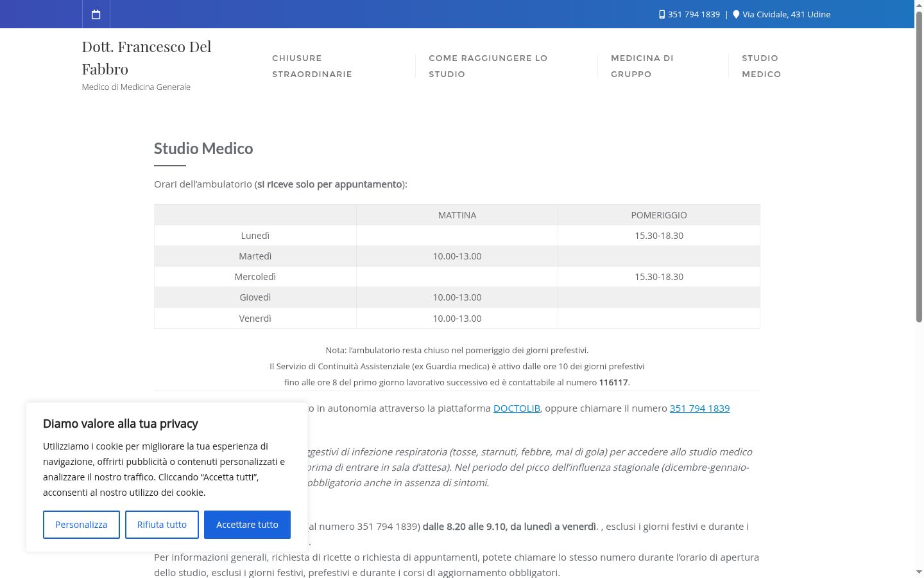
Task: Click the Lunedì 15.30-18.30 afternoon cell
Action: click(x=659, y=236)
